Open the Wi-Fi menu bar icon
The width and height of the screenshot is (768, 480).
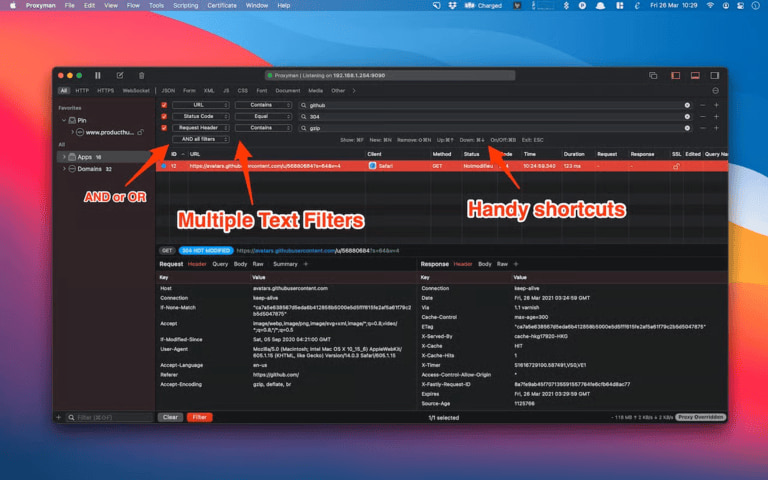point(710,5)
